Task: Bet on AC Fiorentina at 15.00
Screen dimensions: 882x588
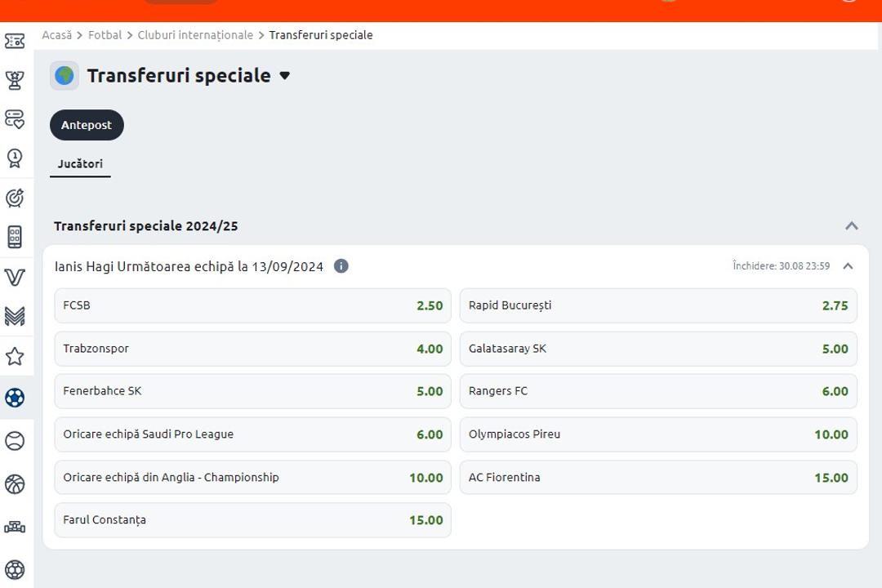Action: click(x=658, y=477)
